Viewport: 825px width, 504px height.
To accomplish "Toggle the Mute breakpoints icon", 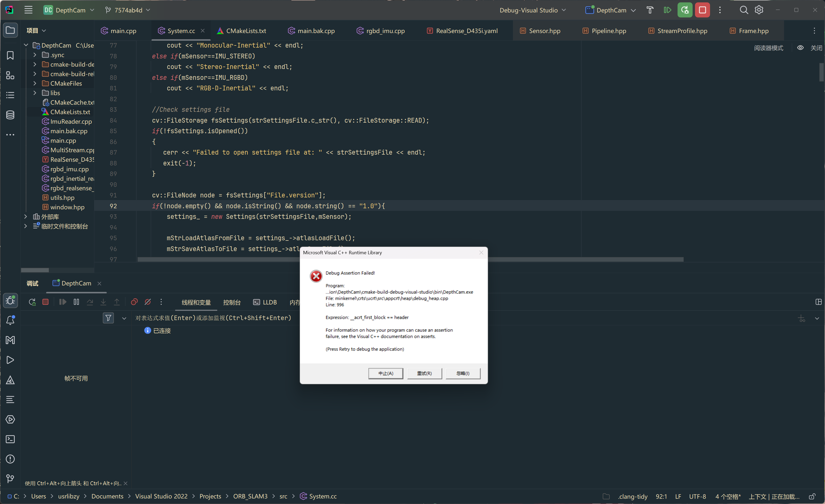I will (148, 302).
